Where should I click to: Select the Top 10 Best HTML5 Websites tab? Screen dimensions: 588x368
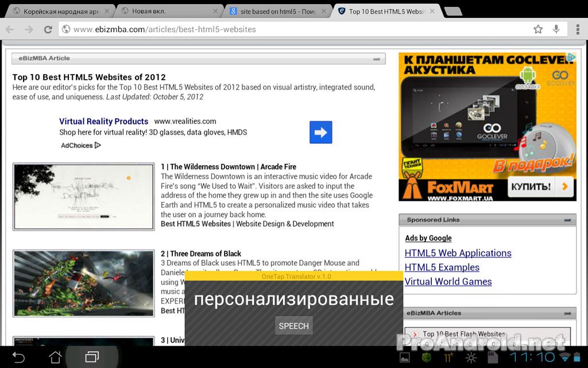(x=386, y=11)
